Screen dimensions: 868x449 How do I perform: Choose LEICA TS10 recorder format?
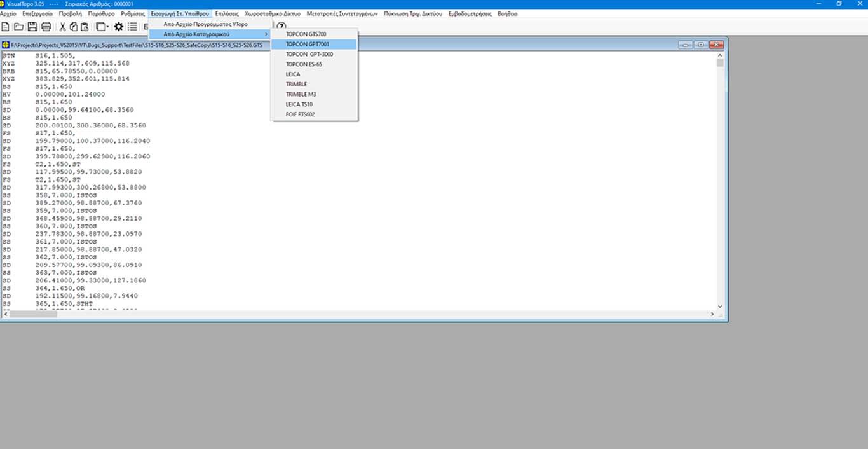[299, 104]
